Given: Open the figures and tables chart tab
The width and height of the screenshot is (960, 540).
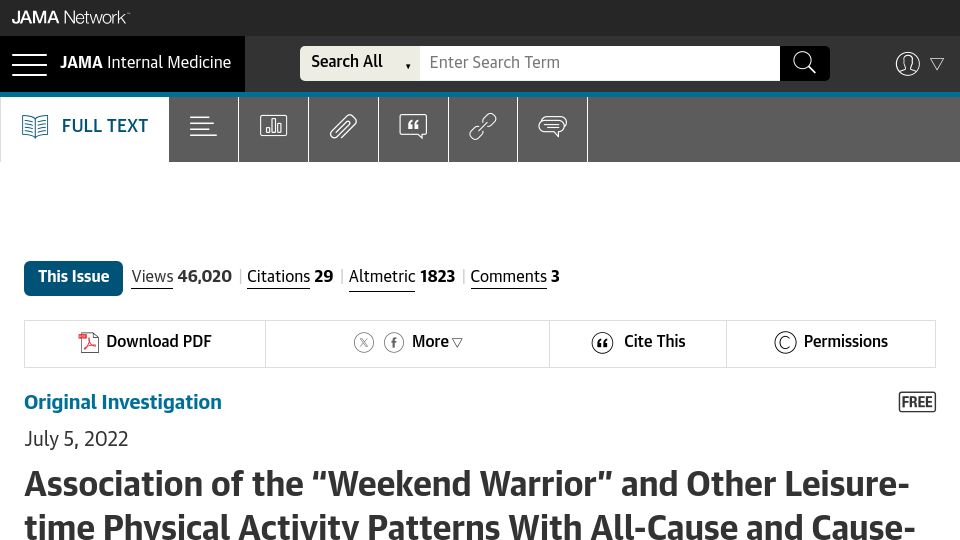Looking at the screenshot, I should 273,127.
